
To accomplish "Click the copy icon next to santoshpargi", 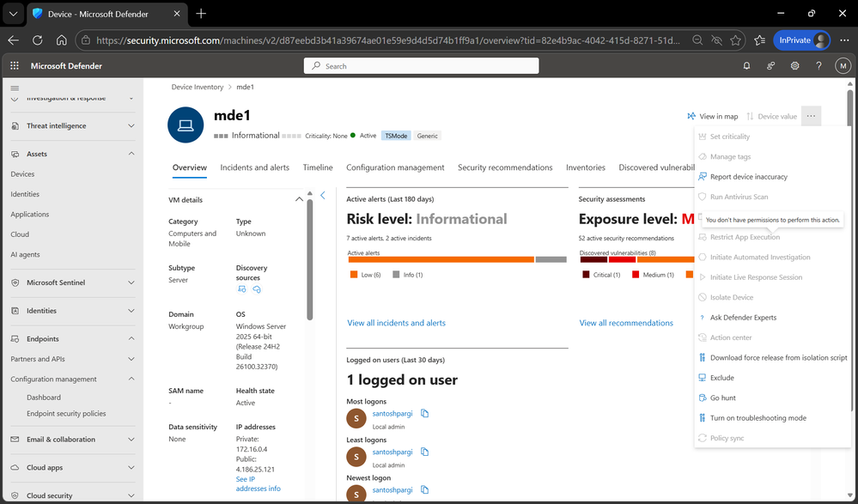I will coord(424,413).
